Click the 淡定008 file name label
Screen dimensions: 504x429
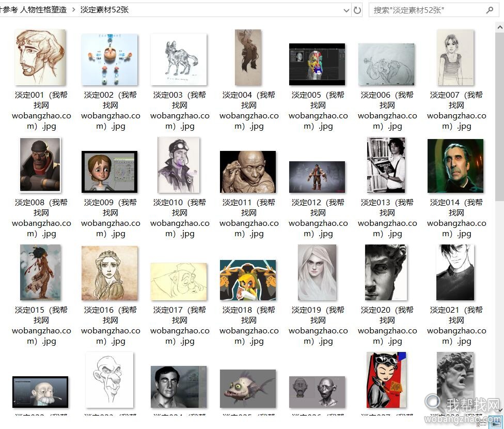41,218
